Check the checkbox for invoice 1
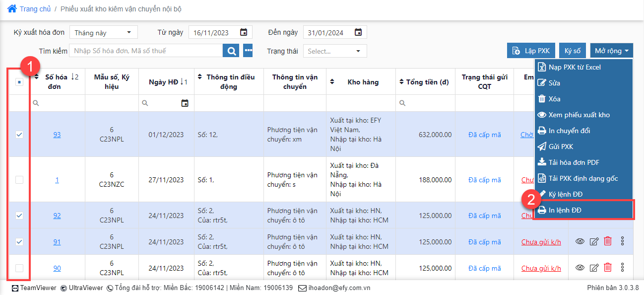Viewport: 644px width, 295px height. pyautogui.click(x=19, y=180)
